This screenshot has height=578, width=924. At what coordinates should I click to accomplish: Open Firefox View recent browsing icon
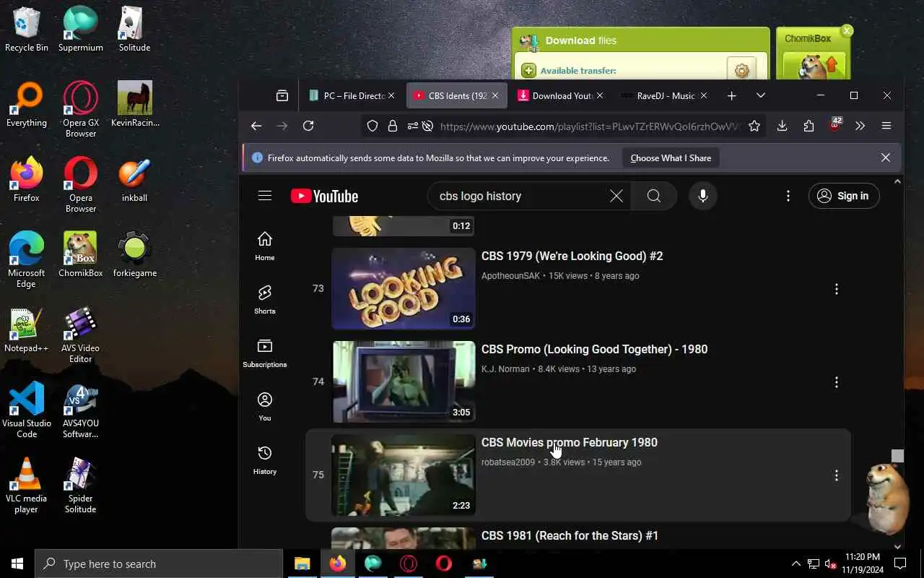pos(282,95)
